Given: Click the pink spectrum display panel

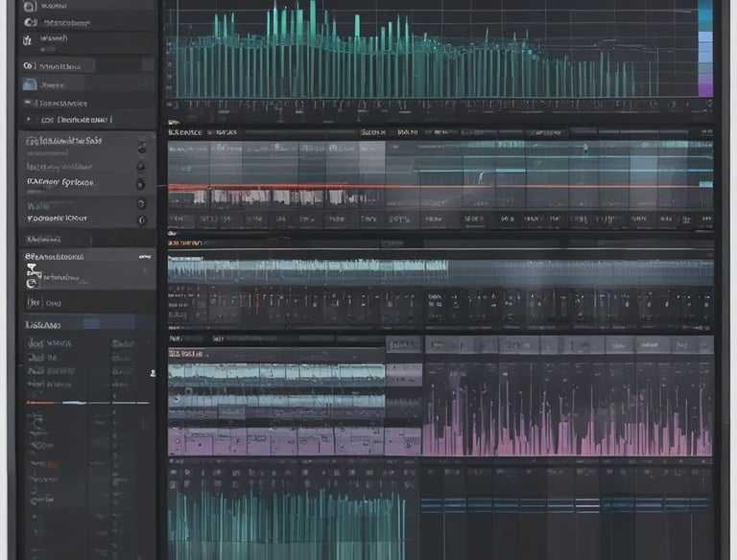Looking at the screenshot, I should coord(567,409).
